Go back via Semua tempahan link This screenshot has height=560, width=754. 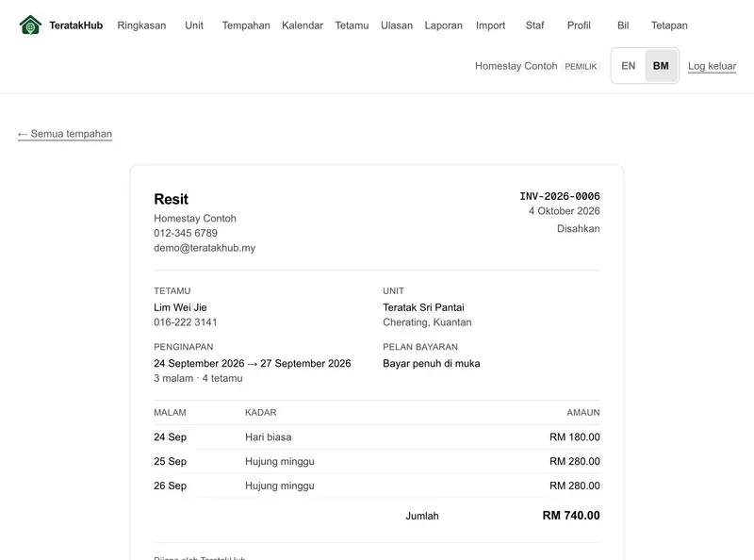[x=65, y=134]
